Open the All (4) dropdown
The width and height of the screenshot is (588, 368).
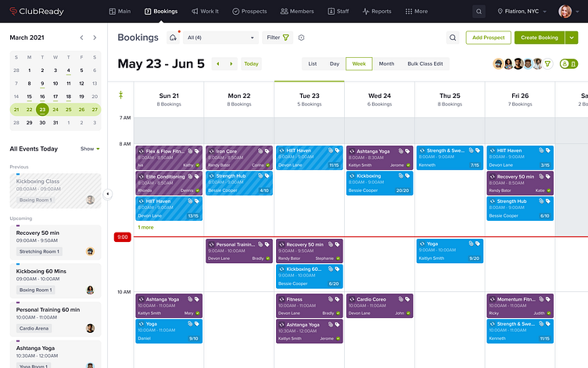click(x=222, y=38)
